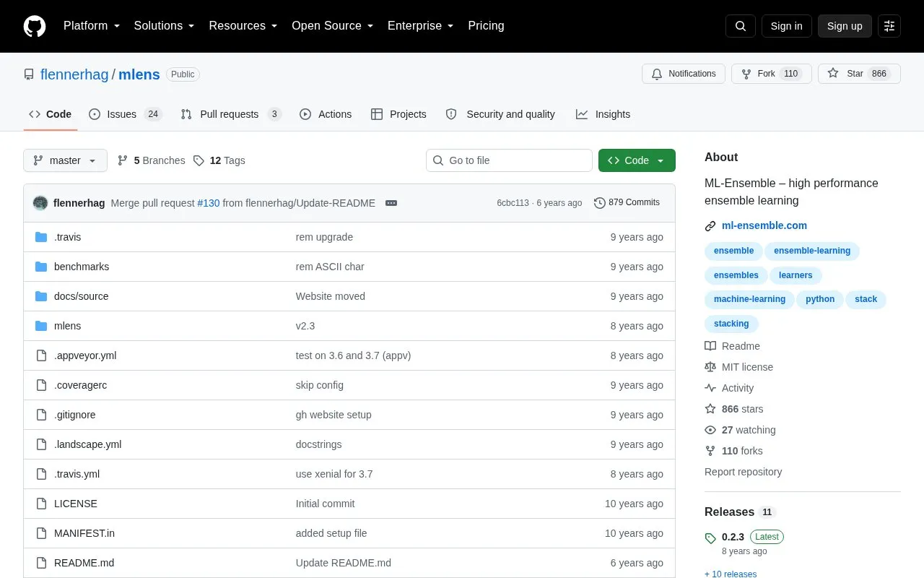Switch to the Insights tab
This screenshot has width=924, height=578.
(603, 114)
